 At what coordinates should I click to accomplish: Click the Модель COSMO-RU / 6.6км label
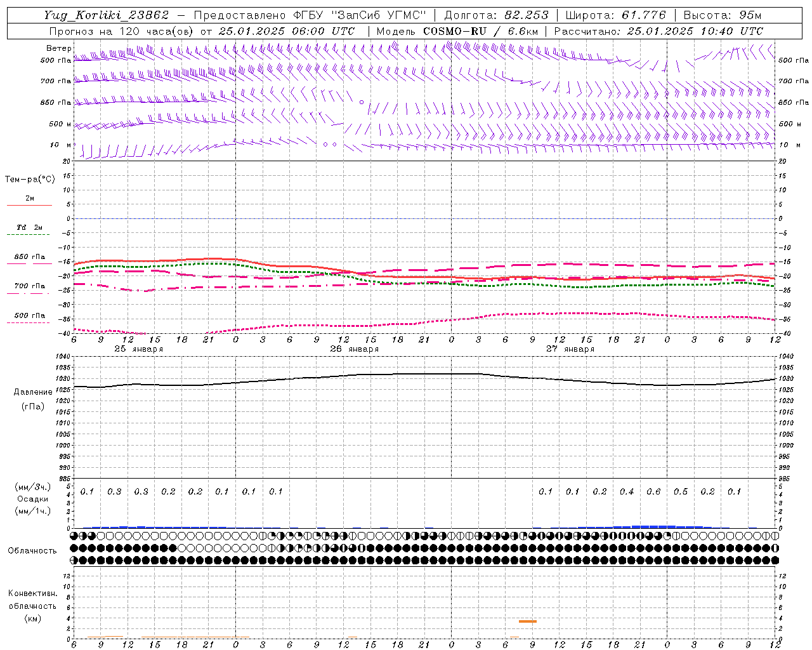[457, 31]
